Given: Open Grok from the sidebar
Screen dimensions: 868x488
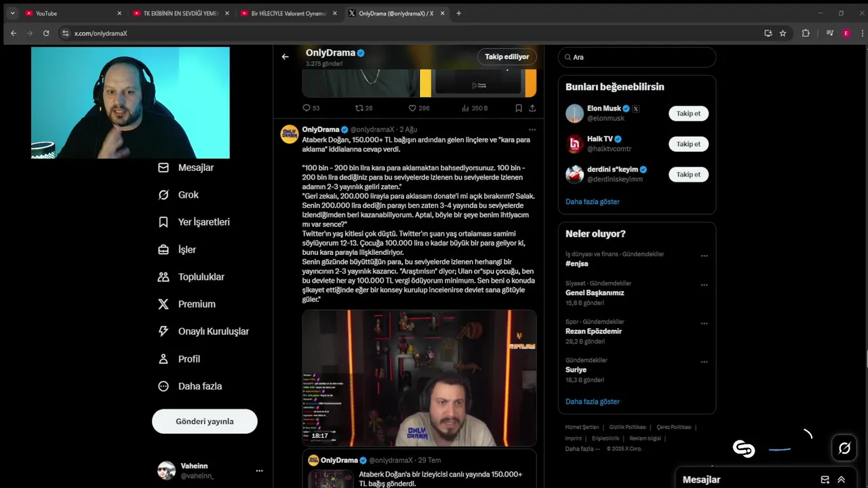Looking at the screenshot, I should pos(178,195).
